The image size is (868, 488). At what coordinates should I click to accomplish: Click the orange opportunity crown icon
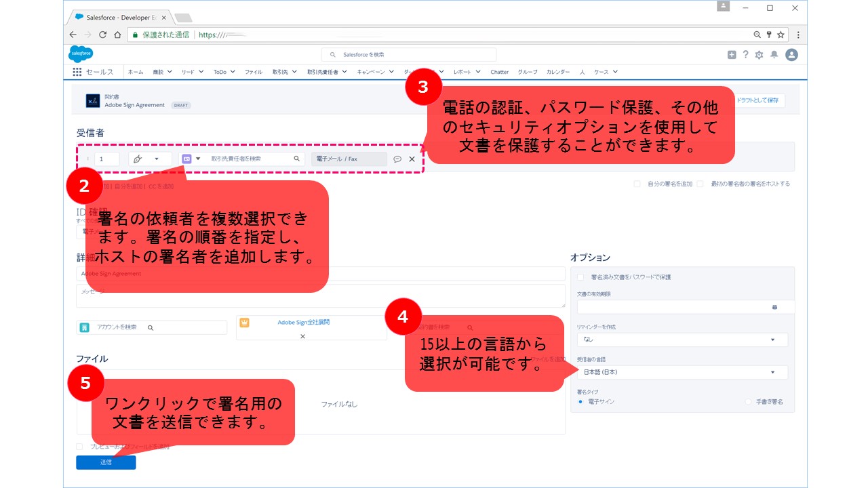[x=245, y=323]
